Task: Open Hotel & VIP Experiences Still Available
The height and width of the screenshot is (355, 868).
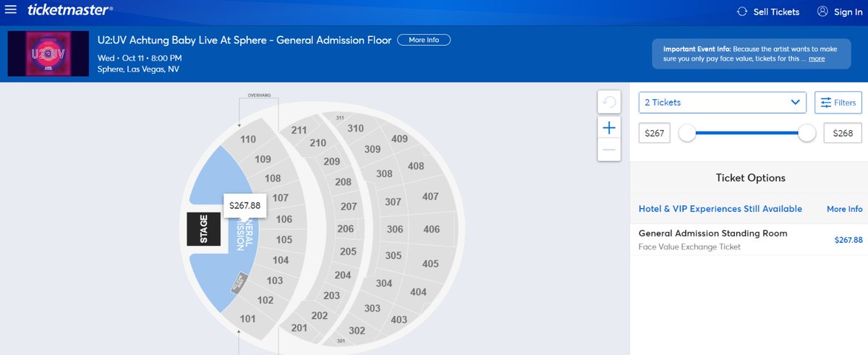Action: click(720, 209)
